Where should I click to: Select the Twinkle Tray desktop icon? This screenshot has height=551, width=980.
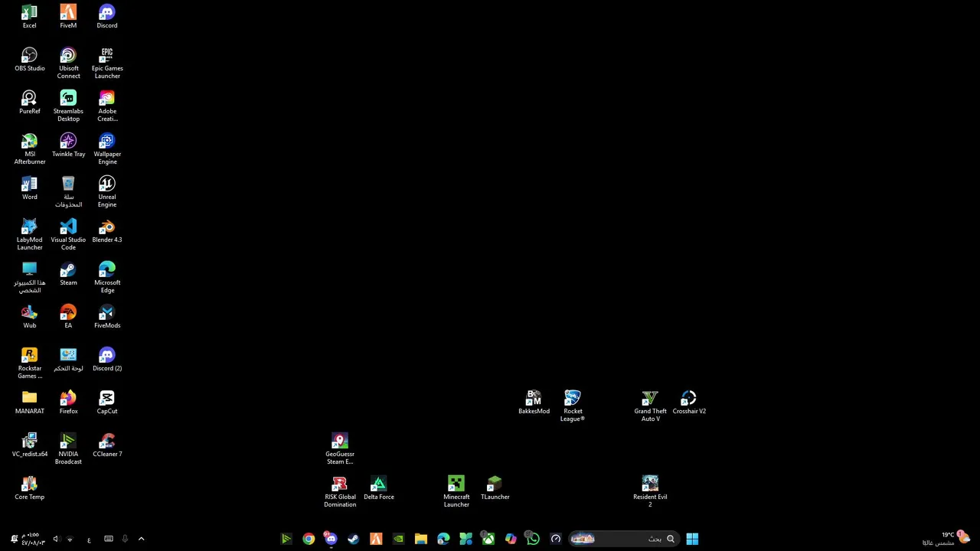click(x=68, y=145)
